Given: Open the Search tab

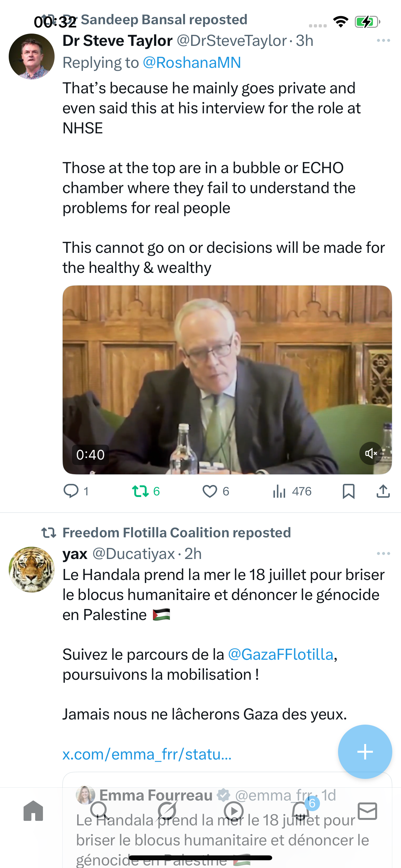Looking at the screenshot, I should click(x=100, y=811).
